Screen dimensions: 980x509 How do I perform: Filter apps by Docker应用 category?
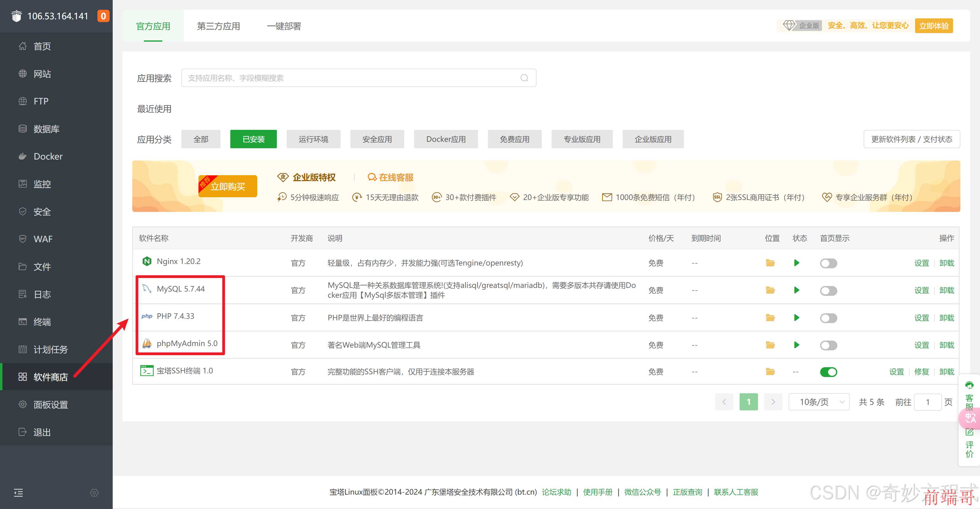click(446, 139)
